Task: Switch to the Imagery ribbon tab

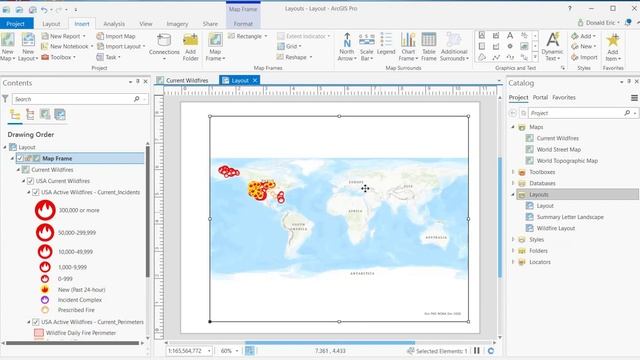Action: click(x=177, y=24)
